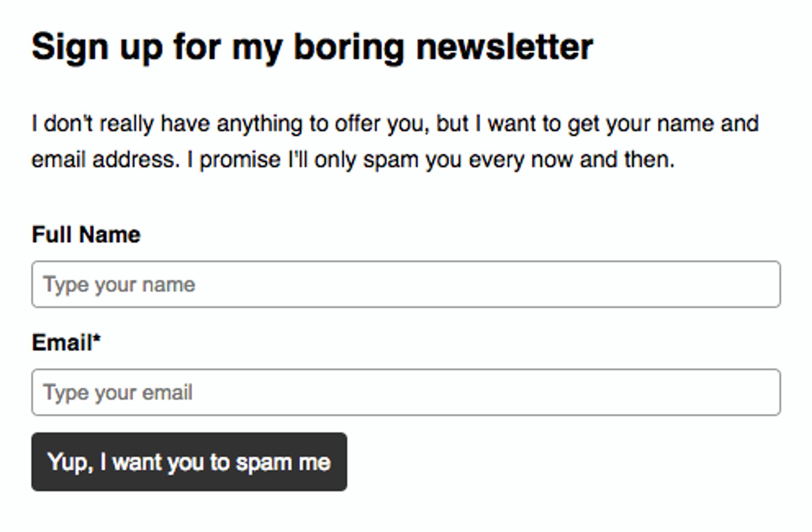The image size is (812, 532).
Task: Click the "Type your email" input field
Action: pyautogui.click(x=406, y=392)
